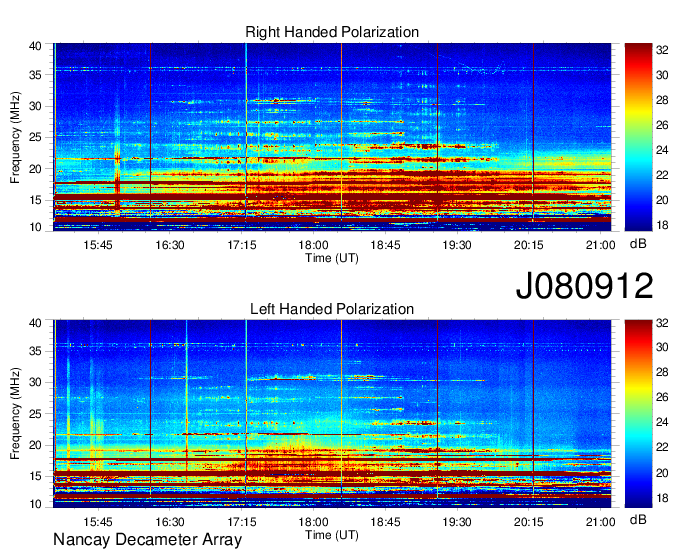Click the color bar next to the right-handed plot
Viewport: 680px width, 552px height.
(x=638, y=137)
